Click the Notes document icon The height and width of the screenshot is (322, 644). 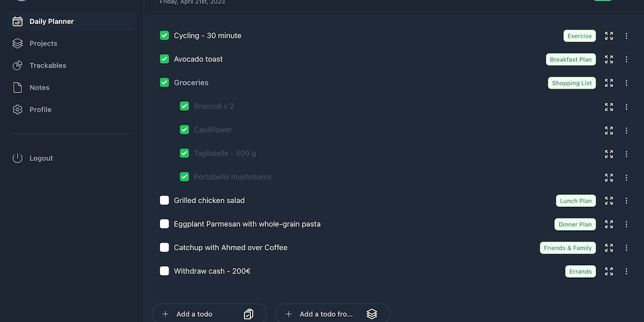18,87
